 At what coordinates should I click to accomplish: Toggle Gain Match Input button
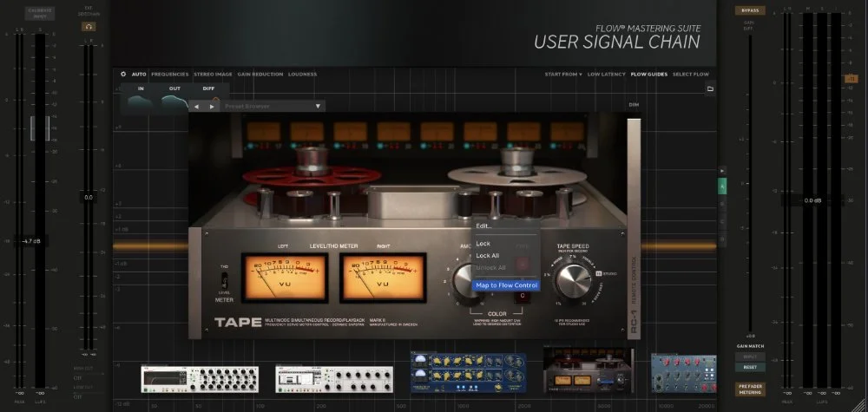750,356
